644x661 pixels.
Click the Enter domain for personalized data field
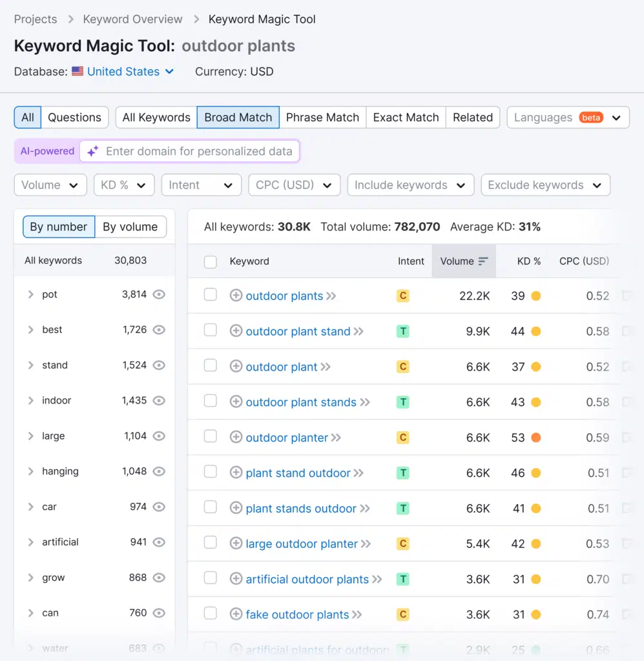click(x=199, y=152)
